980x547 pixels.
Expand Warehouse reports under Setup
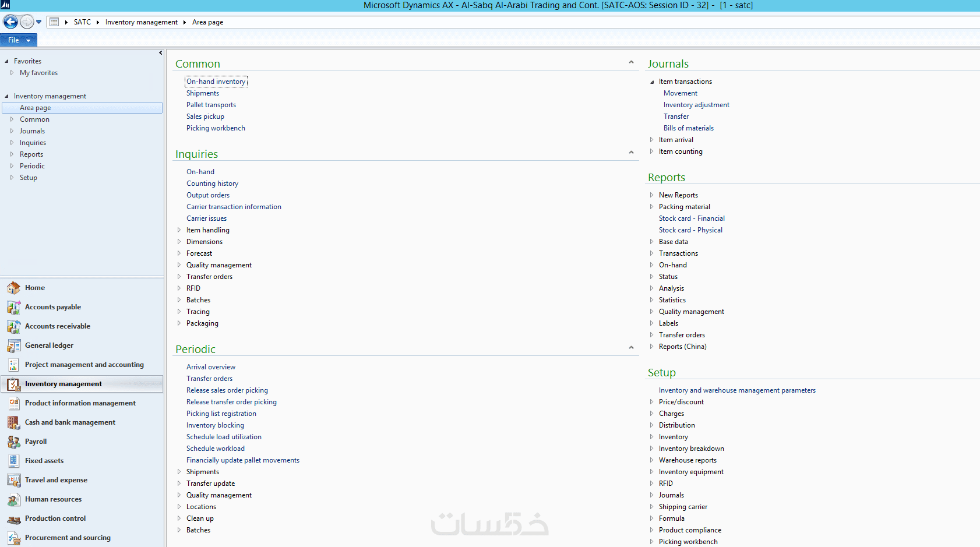click(x=651, y=460)
